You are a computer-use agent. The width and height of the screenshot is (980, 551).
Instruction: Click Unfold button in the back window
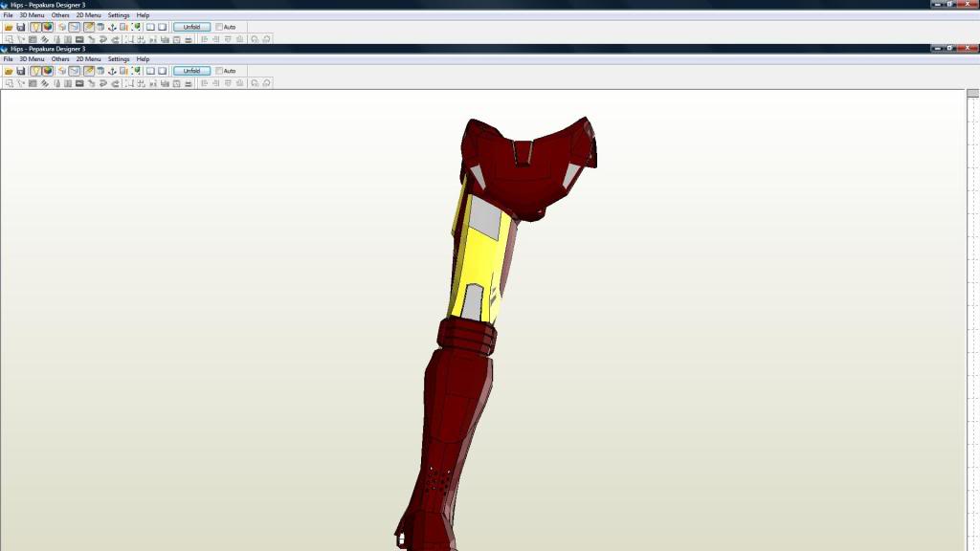[191, 27]
